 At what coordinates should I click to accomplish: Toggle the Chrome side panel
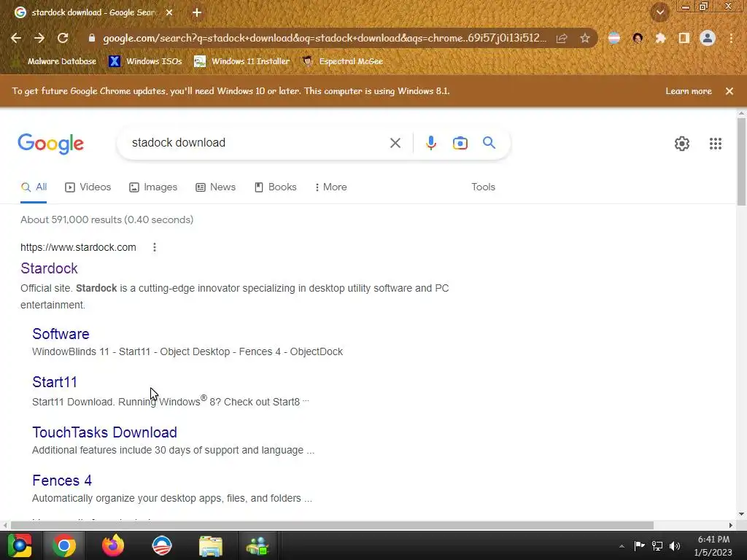(x=684, y=38)
